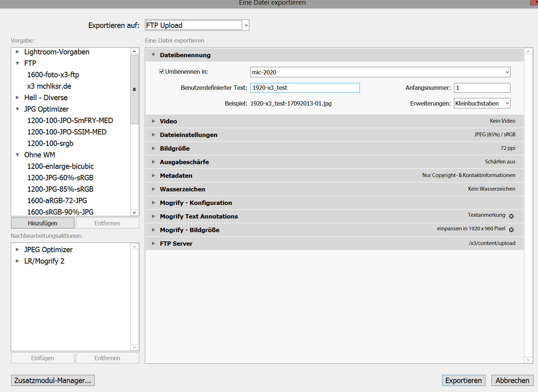Collapse the Dateibenennung section
The height and width of the screenshot is (392, 538).
coord(153,55)
